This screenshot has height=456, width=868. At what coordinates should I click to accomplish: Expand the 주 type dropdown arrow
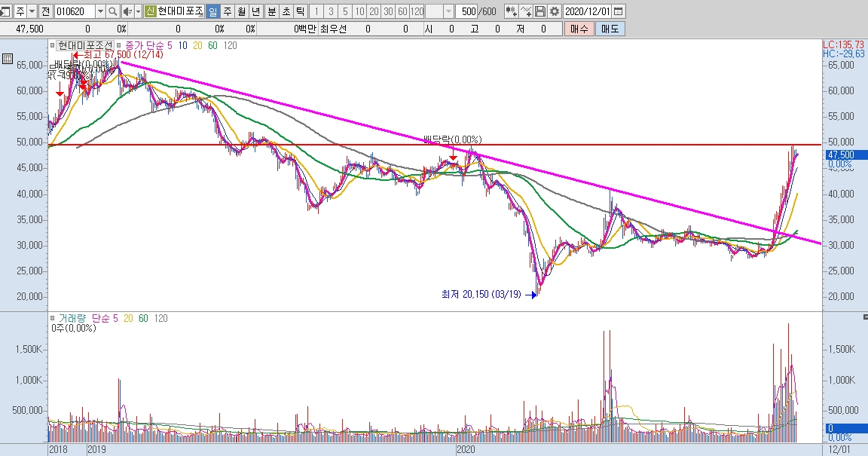click(32, 11)
